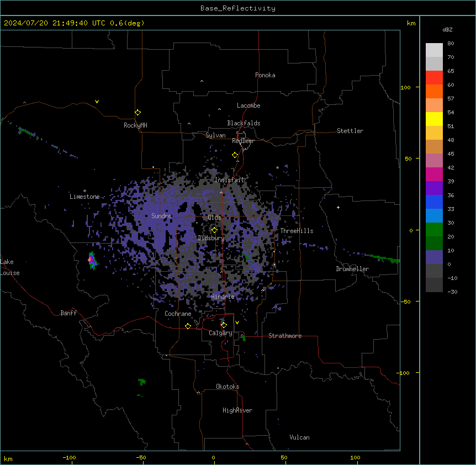Click the 65 value in the dBZ legend
Screen dimensions: 476x465
[451, 71]
